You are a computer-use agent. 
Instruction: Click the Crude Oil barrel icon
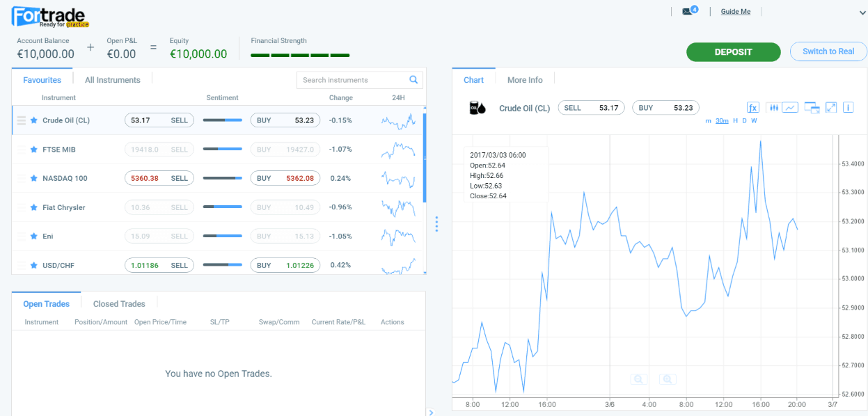478,108
